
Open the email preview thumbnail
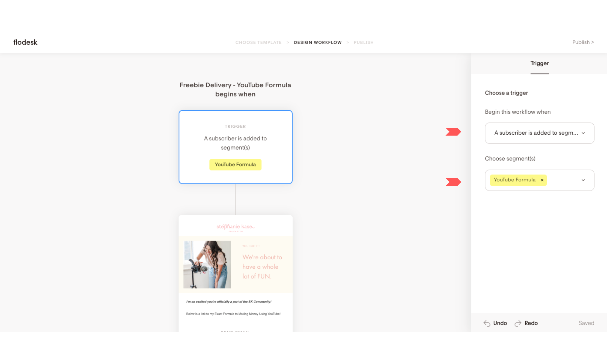pos(236,273)
